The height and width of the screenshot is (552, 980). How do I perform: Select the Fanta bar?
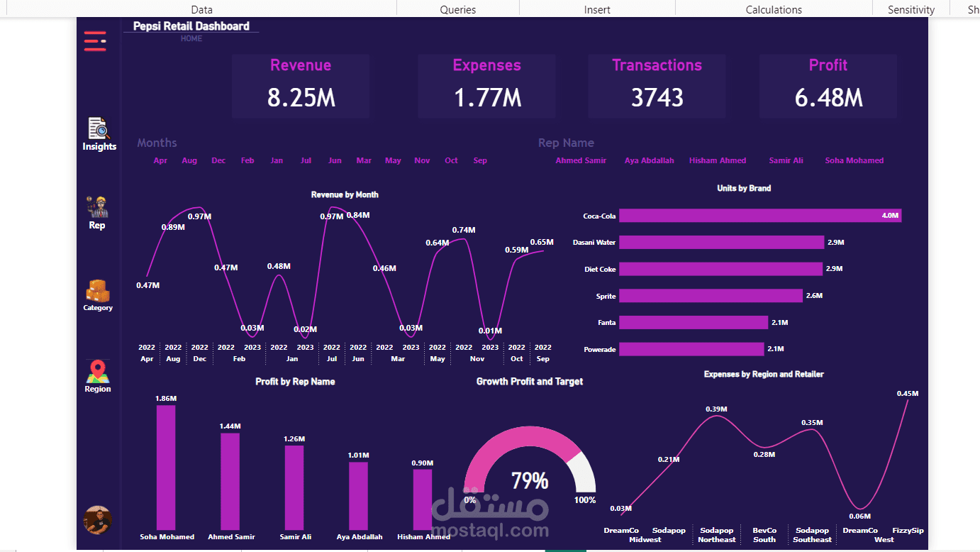pyautogui.click(x=694, y=322)
